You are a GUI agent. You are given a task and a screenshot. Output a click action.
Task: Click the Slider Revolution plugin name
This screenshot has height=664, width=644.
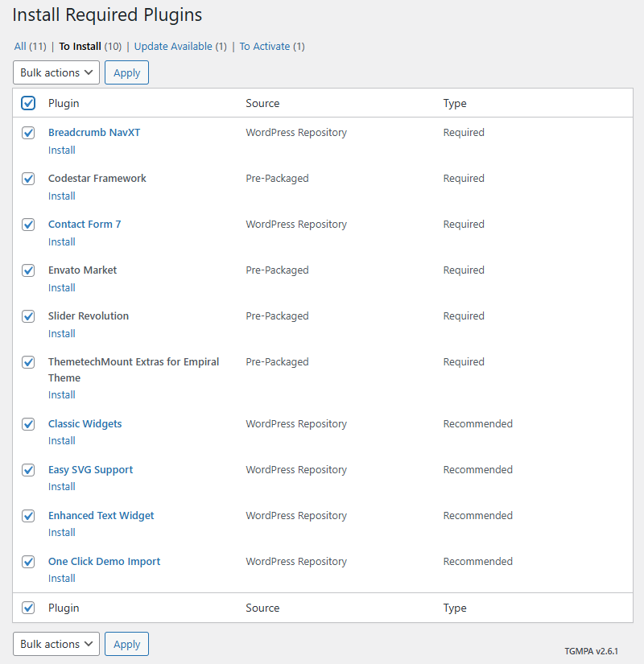pos(89,316)
